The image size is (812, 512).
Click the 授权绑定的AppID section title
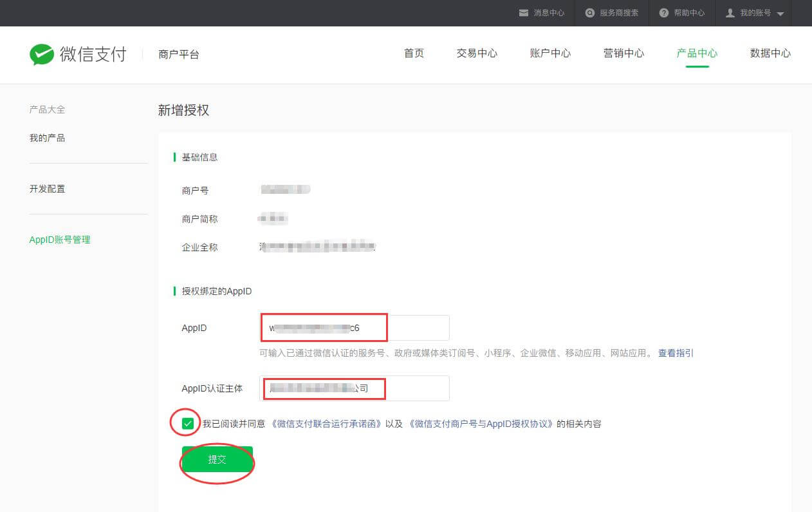click(x=217, y=291)
